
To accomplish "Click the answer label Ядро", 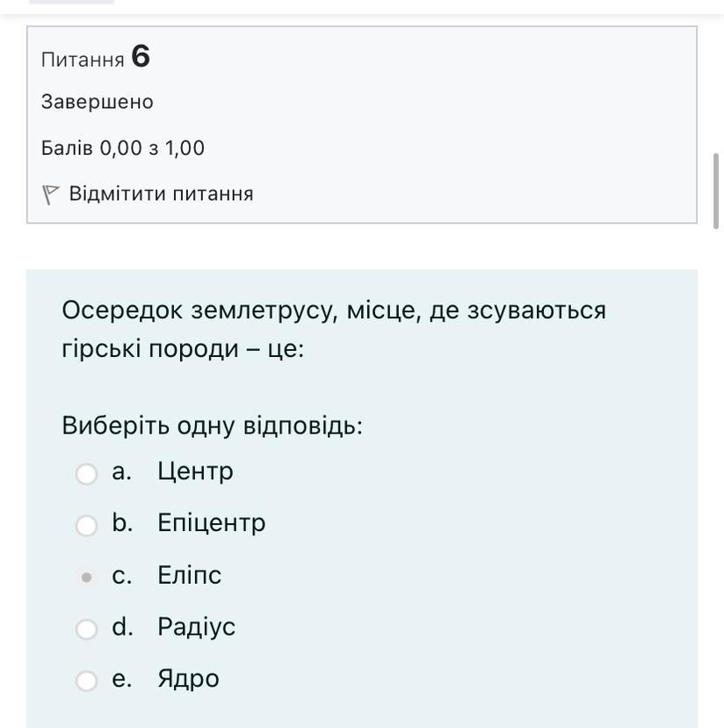I will 188,679.
